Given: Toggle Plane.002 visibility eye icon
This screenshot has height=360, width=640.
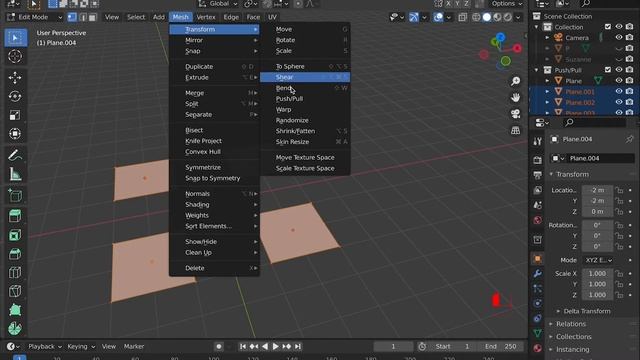Looking at the screenshot, I should [619, 102].
